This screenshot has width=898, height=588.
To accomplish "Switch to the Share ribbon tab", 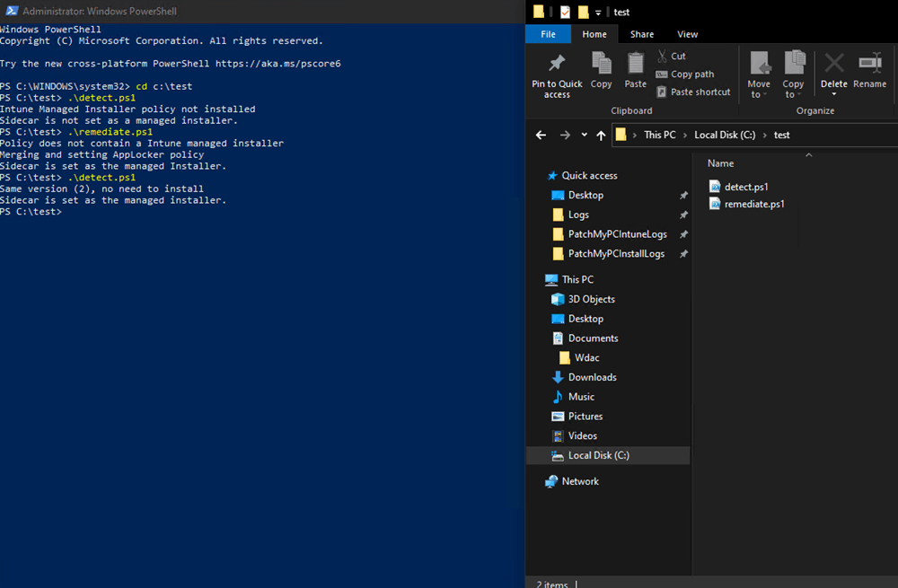I will [642, 34].
